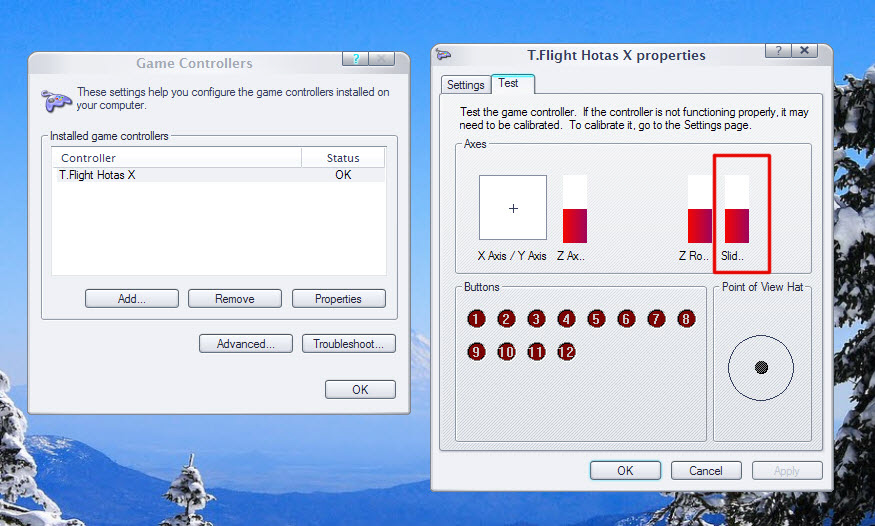Click the Troubleshoot... button

click(x=349, y=344)
